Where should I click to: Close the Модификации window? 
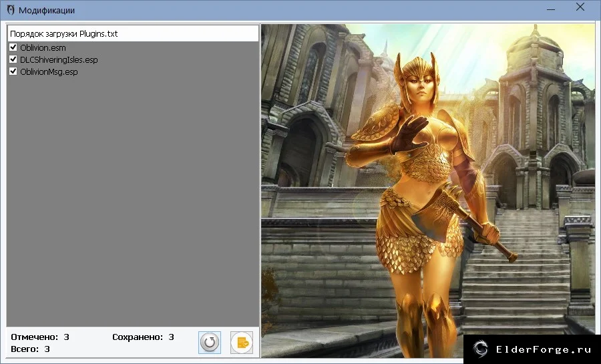[580, 7]
